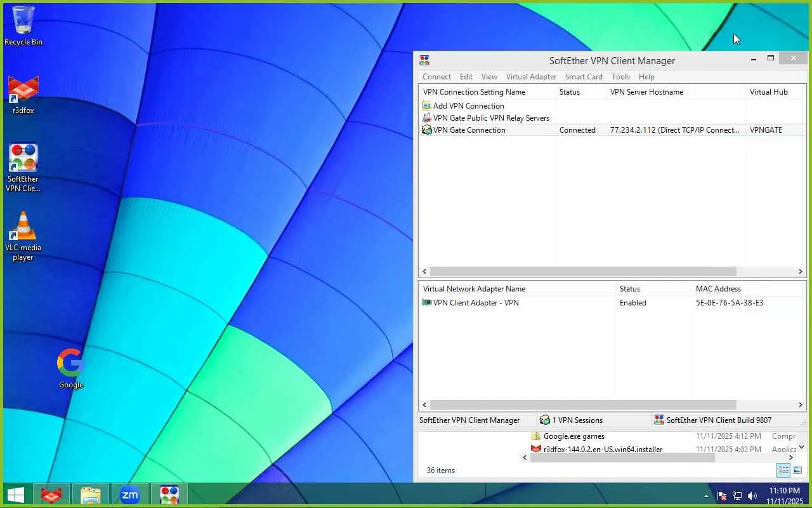
Task: Click SoftEther VPN Client Build 9807 text
Action: pos(719,420)
